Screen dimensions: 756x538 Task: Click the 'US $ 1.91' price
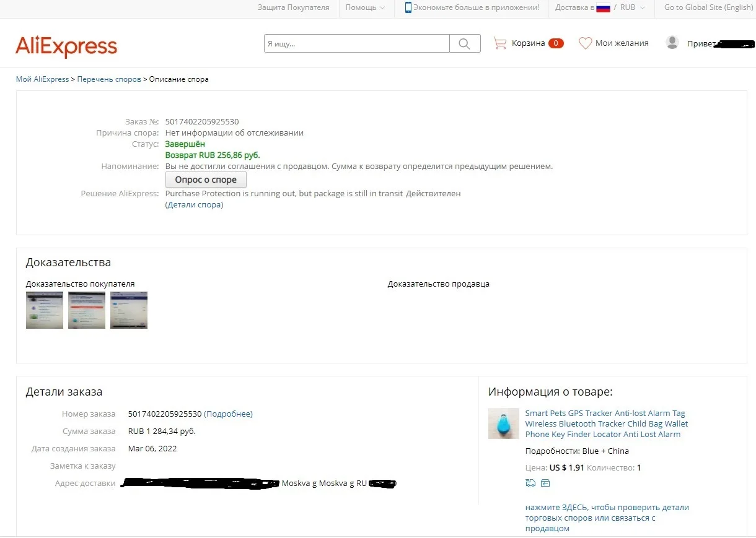point(567,467)
